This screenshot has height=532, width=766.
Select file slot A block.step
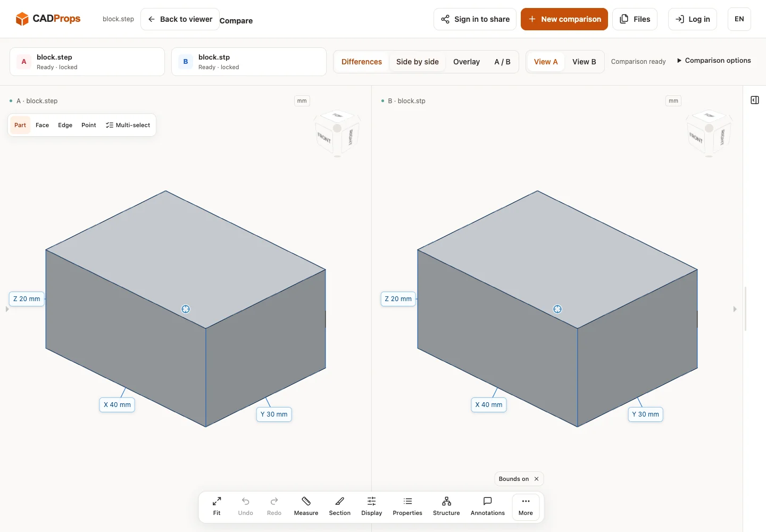(x=87, y=62)
